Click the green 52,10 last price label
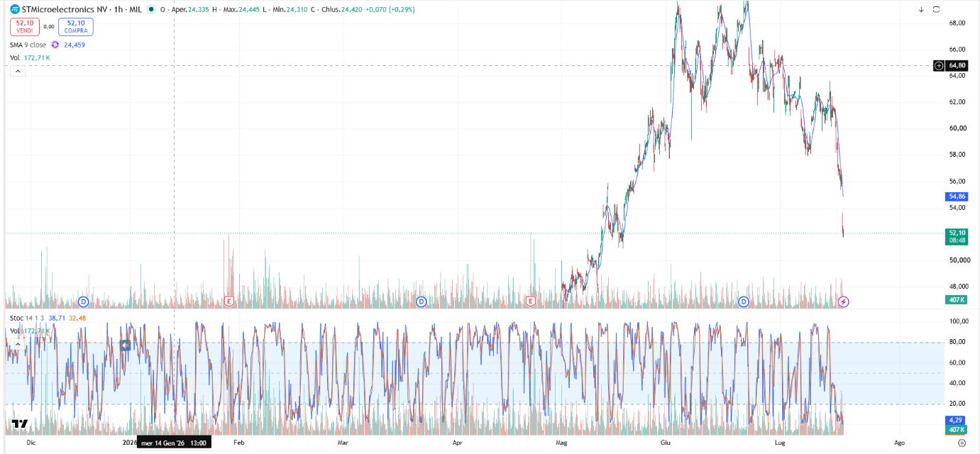This screenshot has width=980, height=454. click(x=957, y=233)
